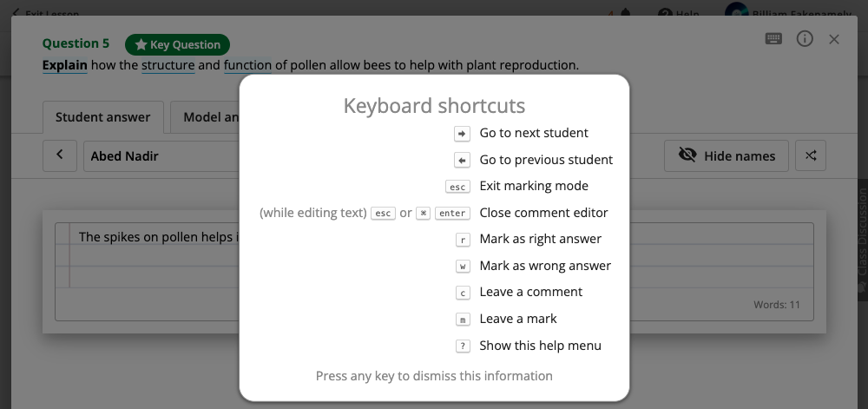The height and width of the screenshot is (409, 868).
Task: Select the 'Mark as wrong answer' text
Action: 545,266
